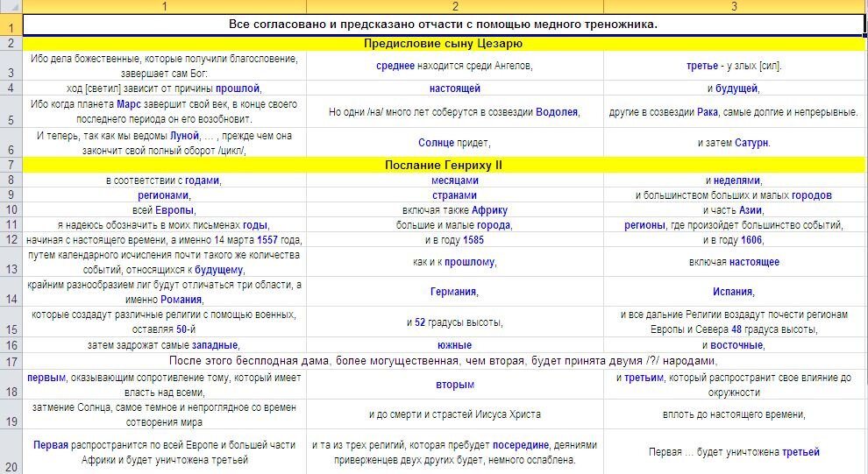Click the cell 'и до смерти и страстей Иисуса Христа'

tap(455, 414)
